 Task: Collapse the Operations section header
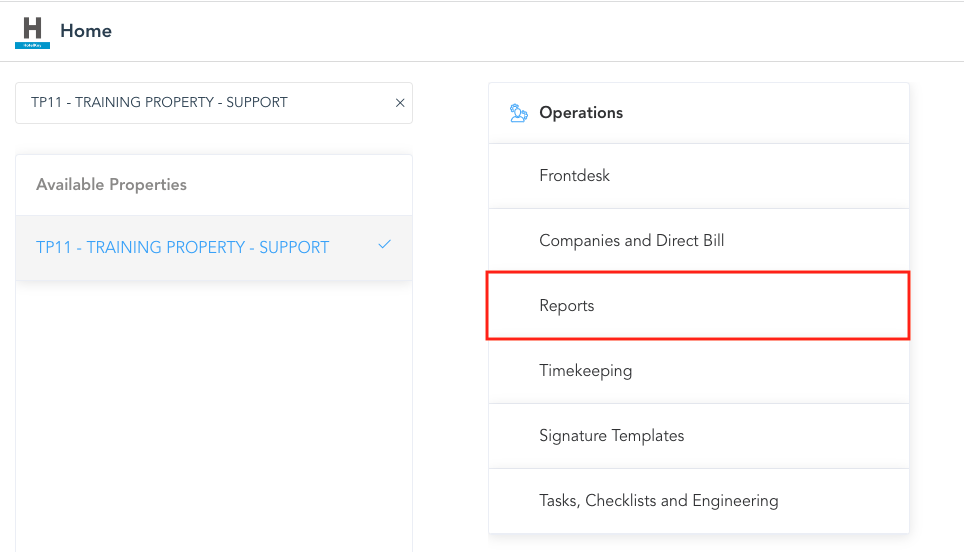click(x=698, y=113)
